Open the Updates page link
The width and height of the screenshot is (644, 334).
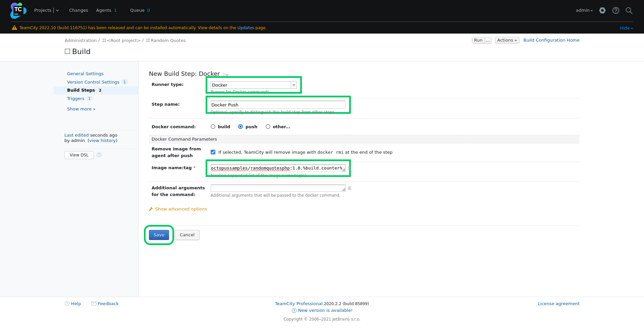click(246, 28)
